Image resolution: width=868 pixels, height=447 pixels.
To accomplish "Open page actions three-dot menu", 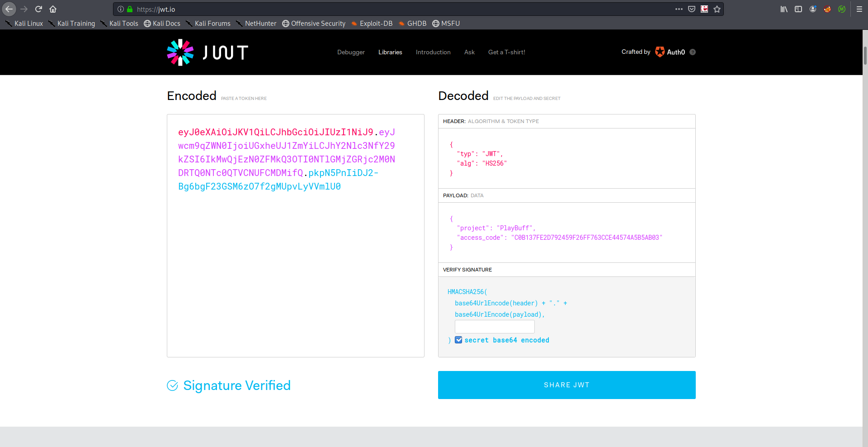I will coord(679,9).
